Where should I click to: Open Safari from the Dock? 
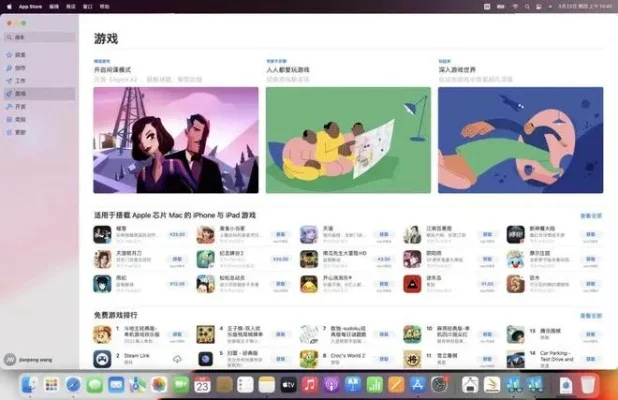point(73,385)
